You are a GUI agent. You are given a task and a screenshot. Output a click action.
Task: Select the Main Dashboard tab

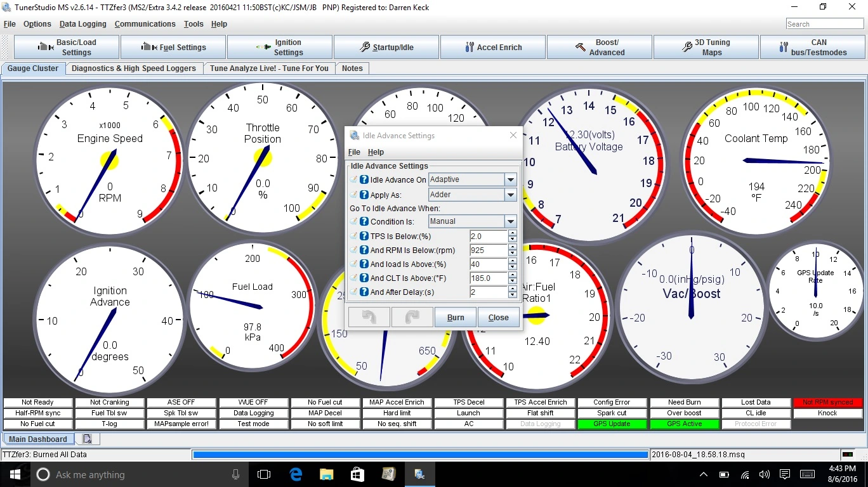point(38,439)
